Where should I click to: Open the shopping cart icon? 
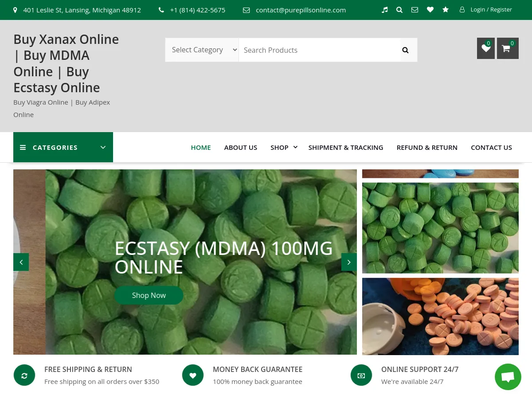[x=507, y=48]
